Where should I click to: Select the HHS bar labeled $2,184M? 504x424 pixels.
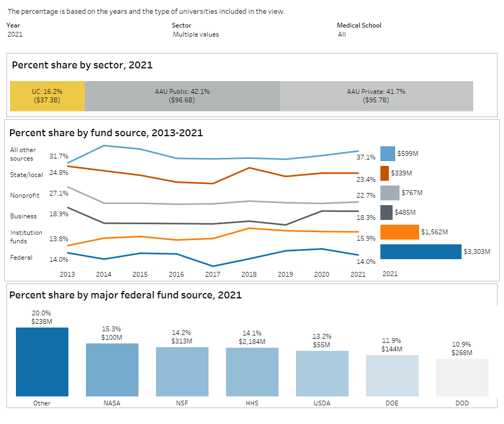pyautogui.click(x=252, y=371)
